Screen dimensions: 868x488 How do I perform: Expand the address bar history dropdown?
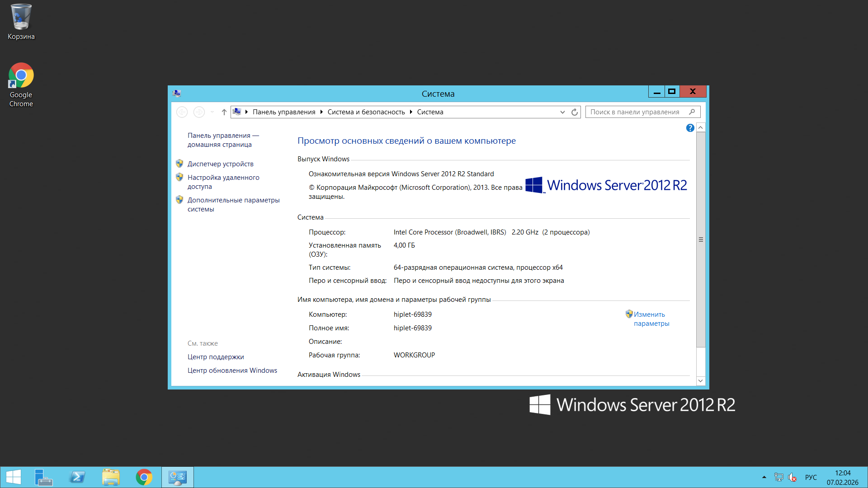tap(562, 112)
